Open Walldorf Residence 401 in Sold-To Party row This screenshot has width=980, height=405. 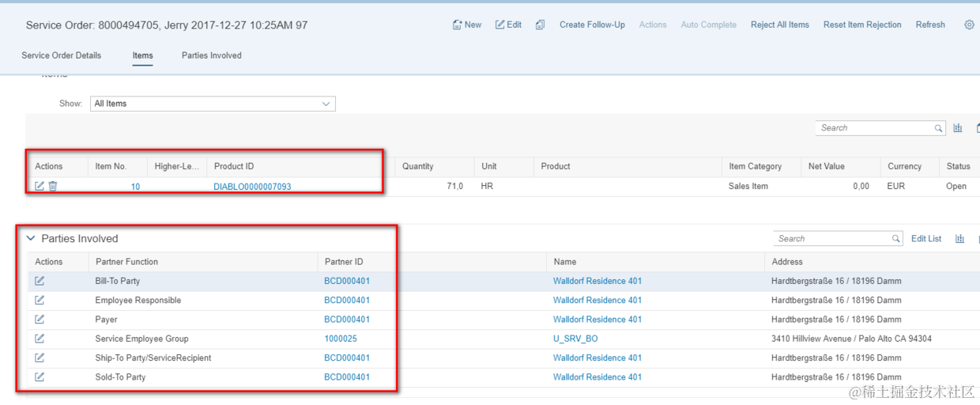(x=597, y=377)
